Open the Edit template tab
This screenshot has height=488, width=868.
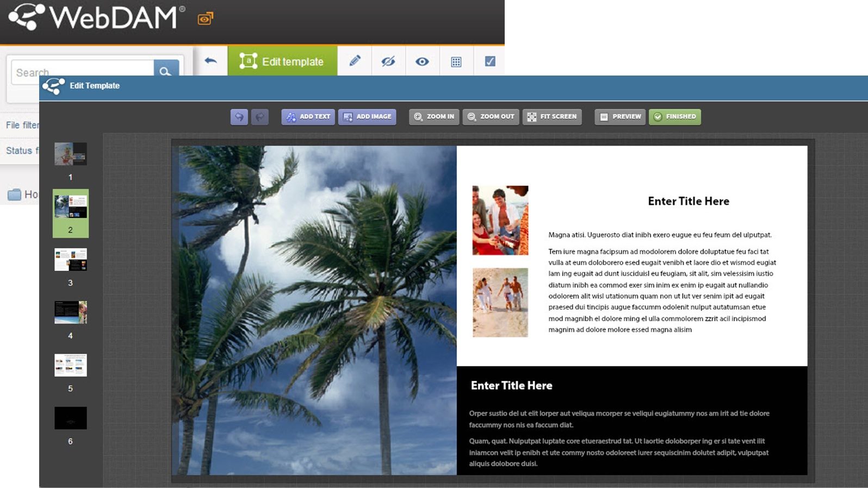click(282, 61)
